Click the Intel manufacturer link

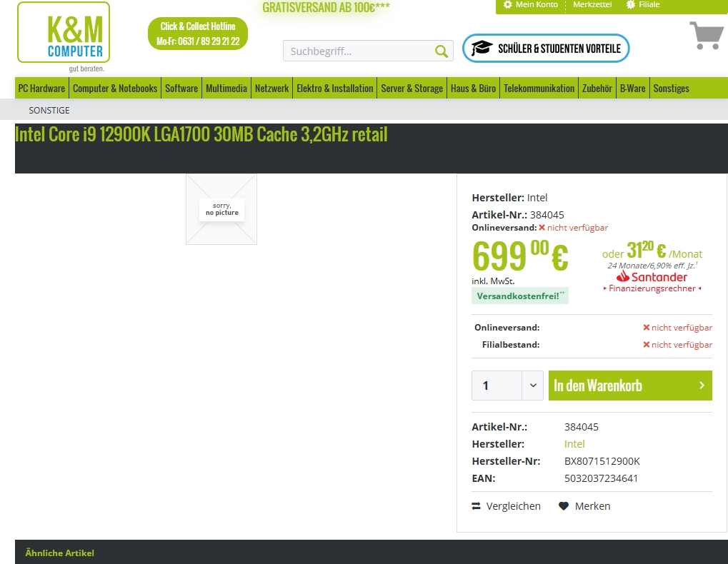[x=574, y=444]
